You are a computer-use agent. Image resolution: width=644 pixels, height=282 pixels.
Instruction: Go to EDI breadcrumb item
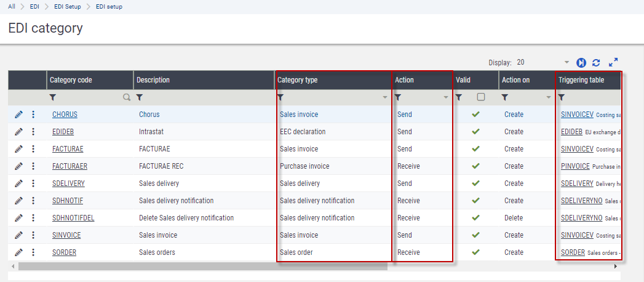[34, 6]
